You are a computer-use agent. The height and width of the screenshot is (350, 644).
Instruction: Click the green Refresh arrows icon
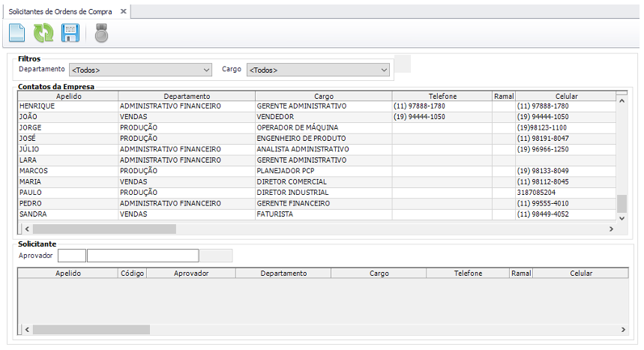[43, 33]
